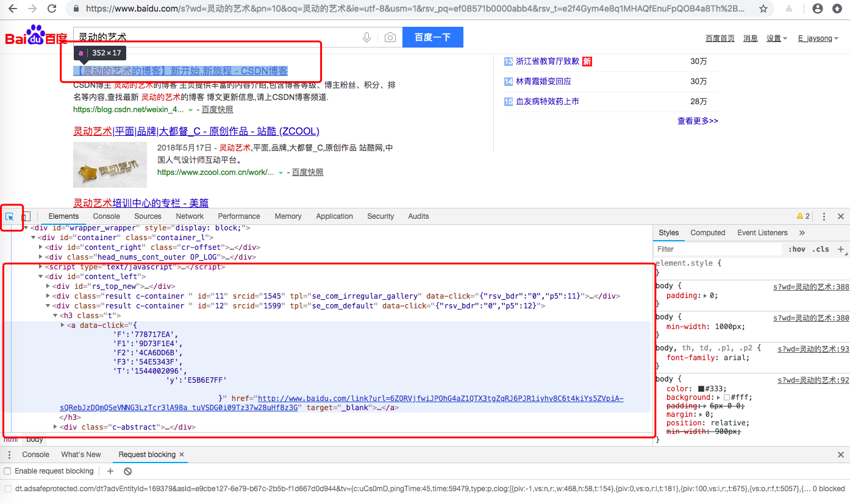Enable request blocking checkbox
This screenshot has height=504, width=850.
[8, 471]
